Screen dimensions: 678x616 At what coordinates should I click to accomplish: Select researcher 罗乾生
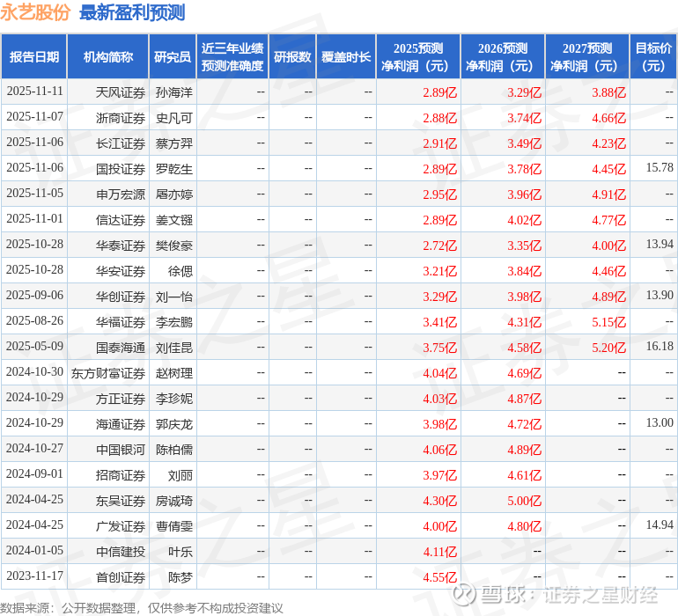(173, 169)
